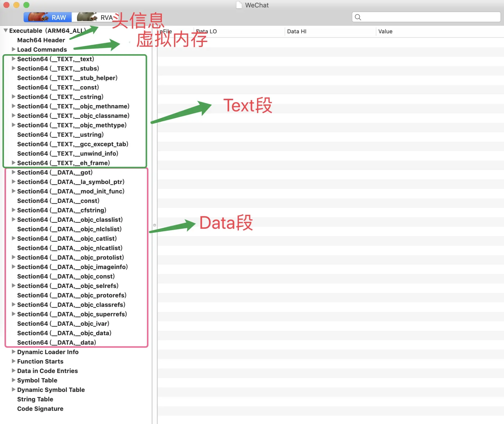Select Section64 (__DATA,__const)
The image size is (504, 424).
58,201
